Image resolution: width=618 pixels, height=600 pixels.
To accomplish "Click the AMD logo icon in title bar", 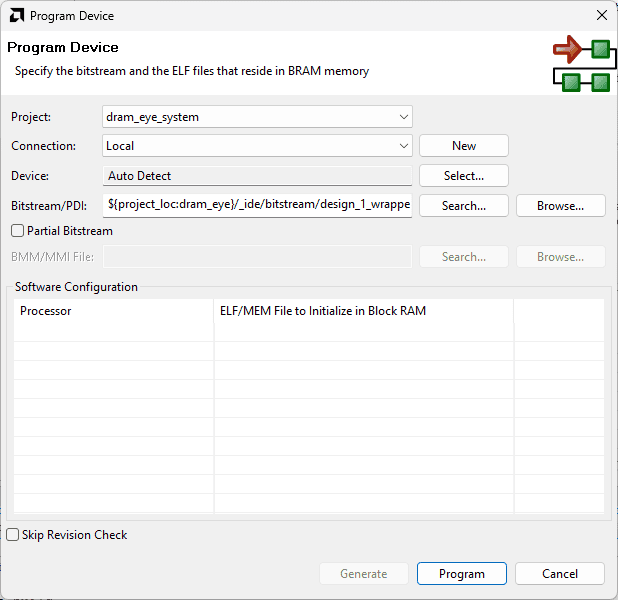I will coord(17,16).
